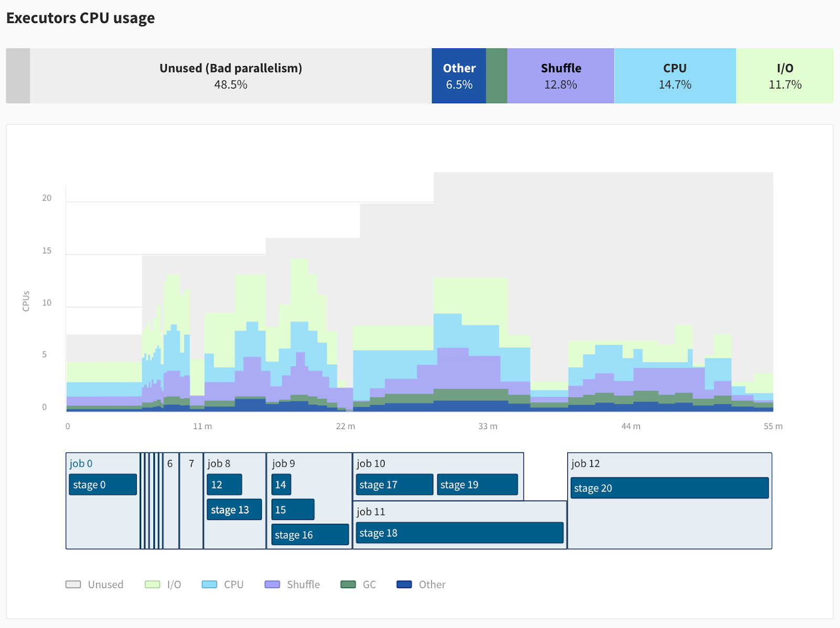Select the Other 6.5% summary segment
This screenshot has width=840, height=628.
tap(459, 76)
